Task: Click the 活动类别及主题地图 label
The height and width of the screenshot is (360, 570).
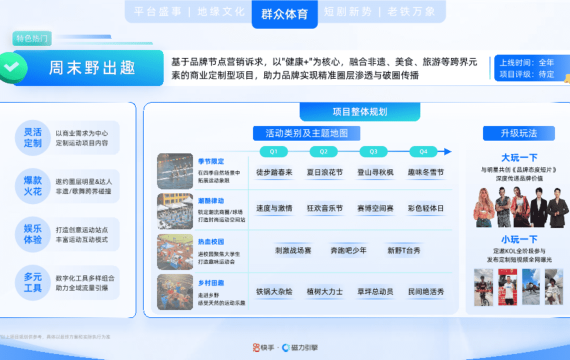Action: pos(306,133)
